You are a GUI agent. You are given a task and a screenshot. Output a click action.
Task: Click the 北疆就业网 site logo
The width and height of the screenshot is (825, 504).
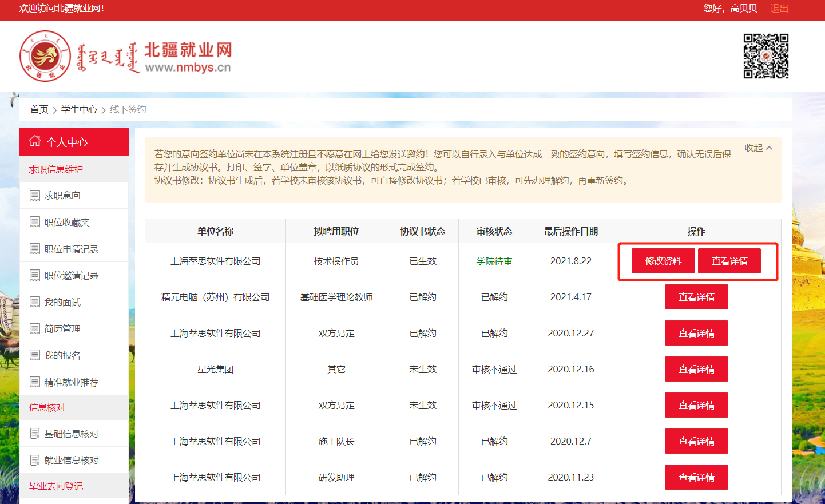[125, 57]
